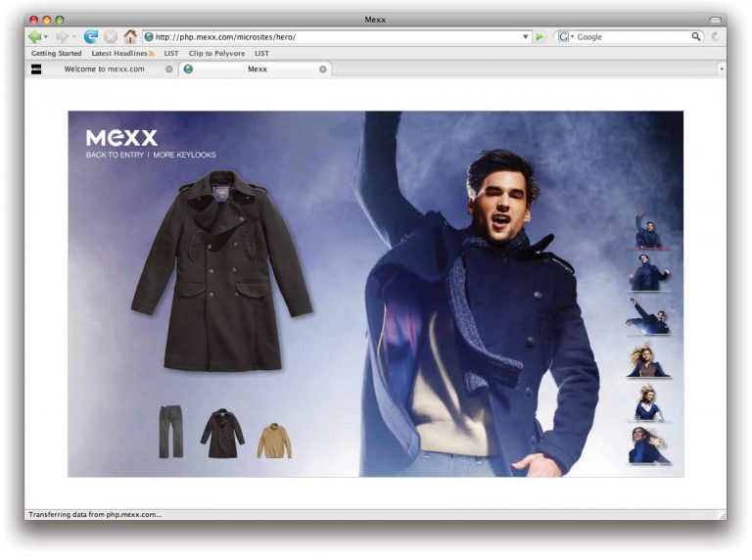
Task: Click the search magnifier icon
Action: click(x=696, y=36)
